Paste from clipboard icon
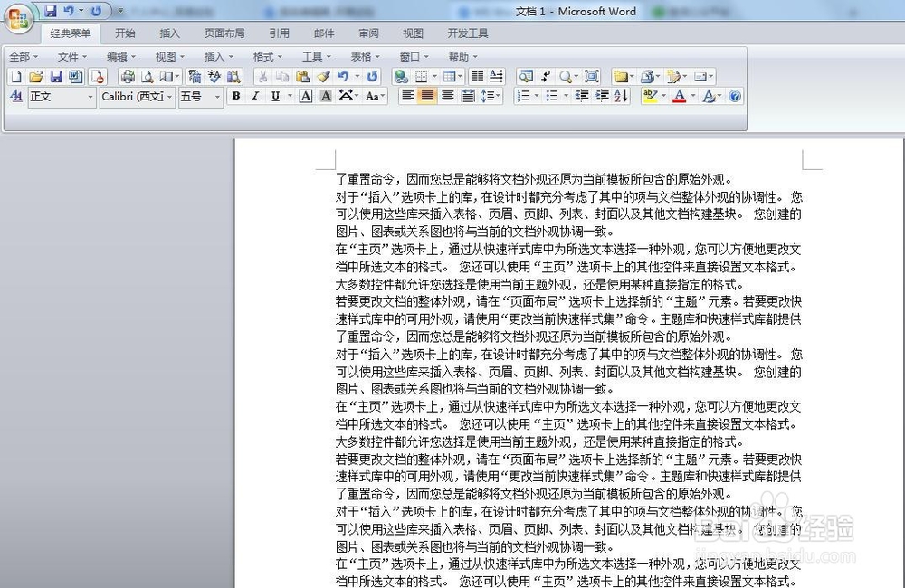The width and height of the screenshot is (905, 588). [302, 76]
